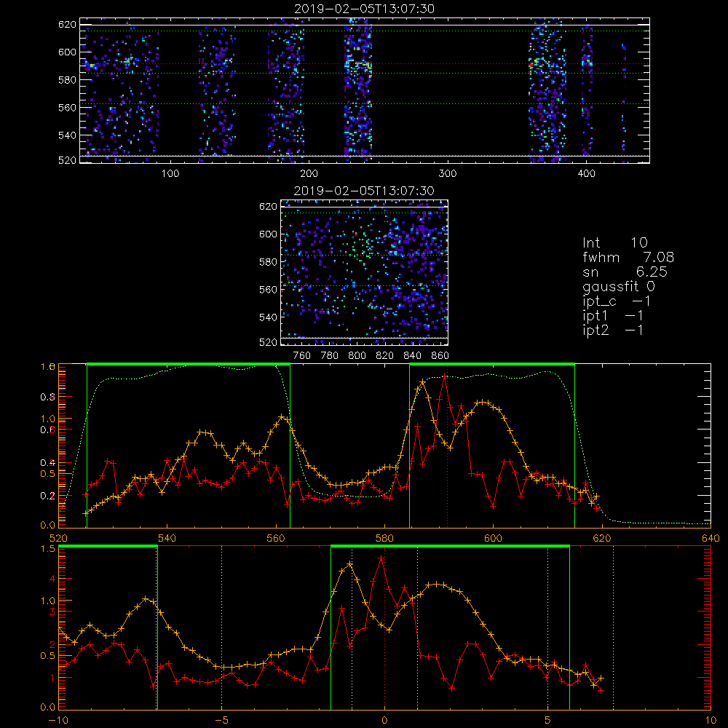Image resolution: width=728 pixels, height=728 pixels.
Task: Click the 5 x-axis label of bottom plot
Action: point(548,721)
